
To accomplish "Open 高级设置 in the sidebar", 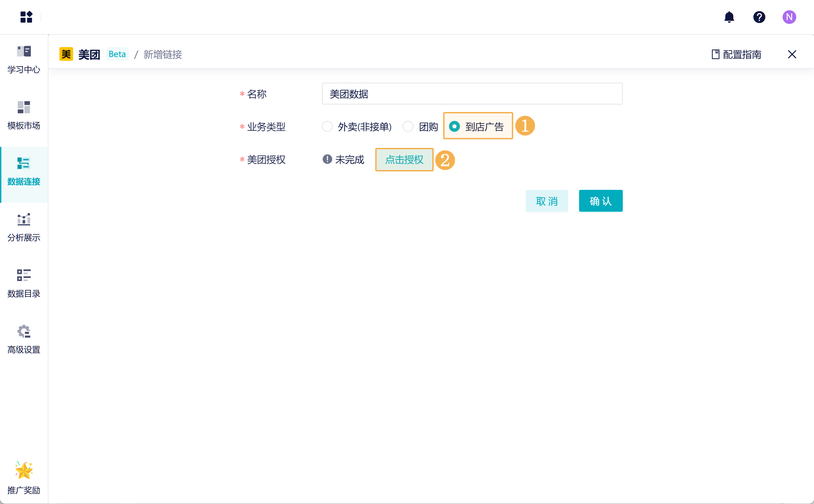I will [x=24, y=339].
